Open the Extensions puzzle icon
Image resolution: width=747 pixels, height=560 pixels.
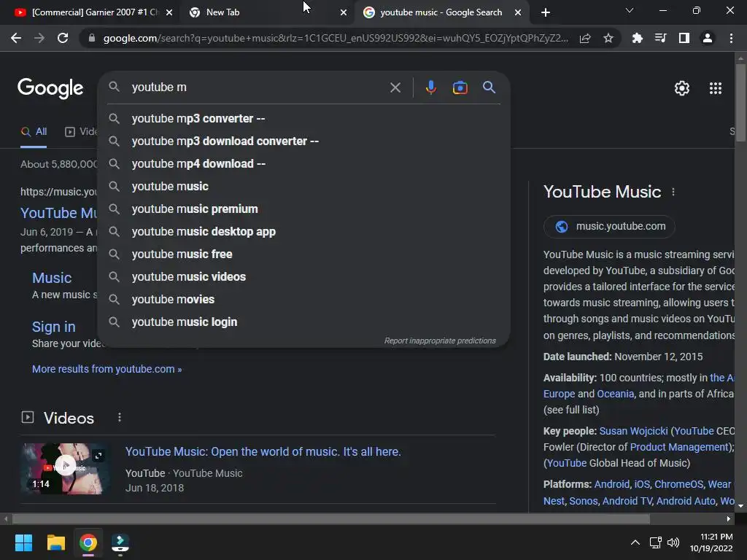coord(637,38)
